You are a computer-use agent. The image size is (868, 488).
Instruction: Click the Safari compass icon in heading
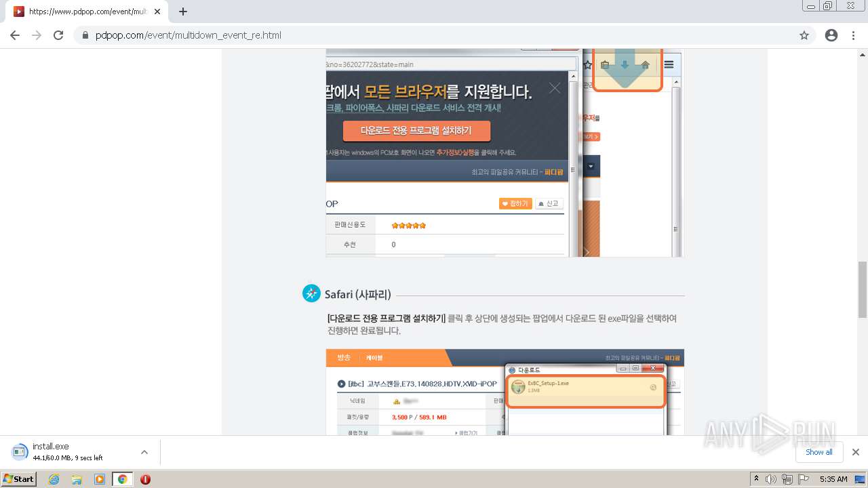(311, 293)
